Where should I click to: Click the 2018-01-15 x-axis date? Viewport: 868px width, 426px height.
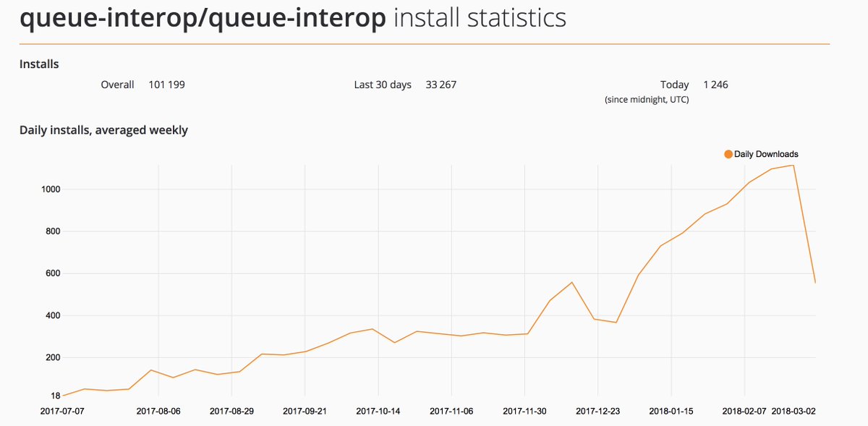pos(671,411)
